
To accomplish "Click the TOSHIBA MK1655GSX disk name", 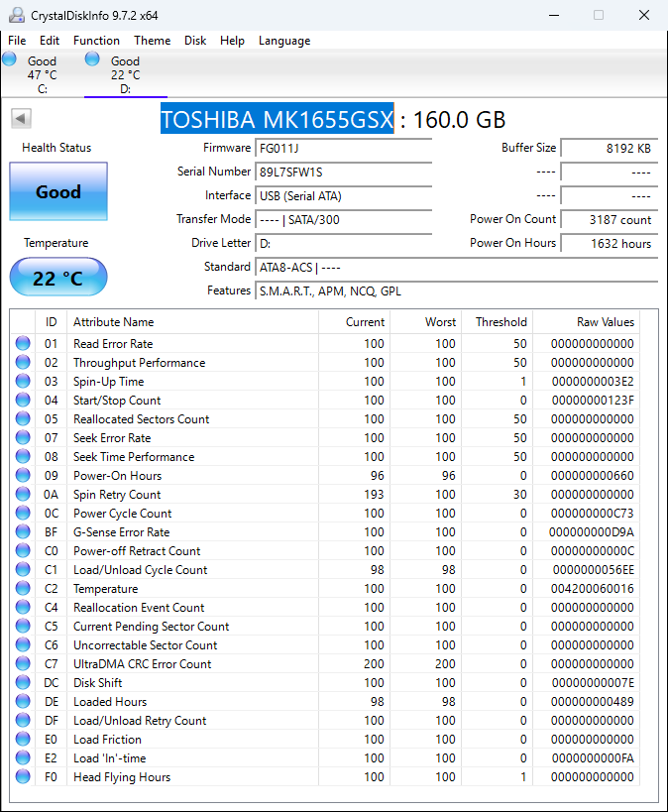I will [278, 120].
